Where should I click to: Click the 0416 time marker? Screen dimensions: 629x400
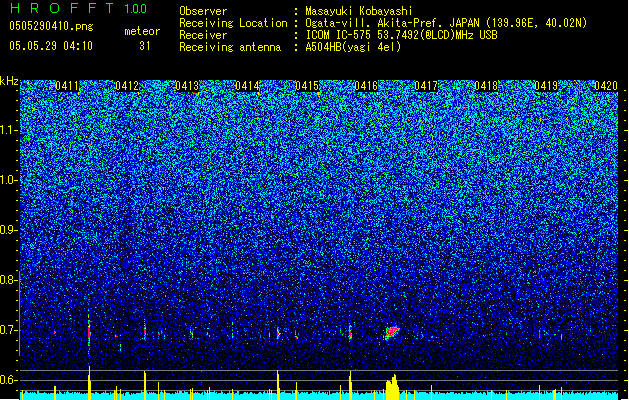coord(366,86)
